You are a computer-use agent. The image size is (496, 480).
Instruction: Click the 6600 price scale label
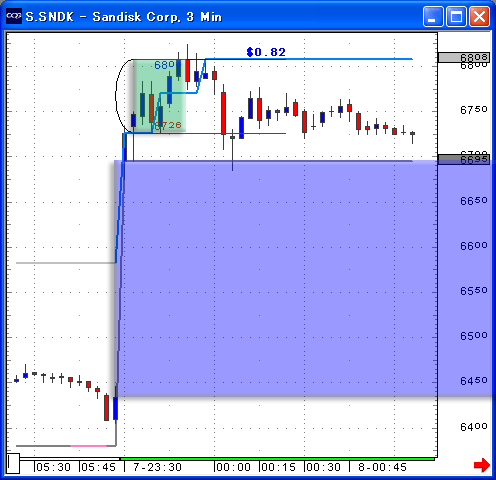click(x=474, y=246)
